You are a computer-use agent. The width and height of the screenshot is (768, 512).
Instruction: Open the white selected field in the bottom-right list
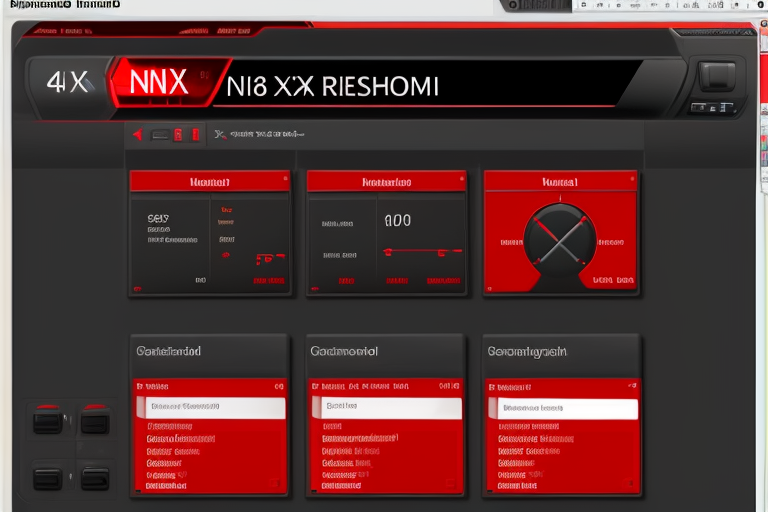tap(564, 409)
